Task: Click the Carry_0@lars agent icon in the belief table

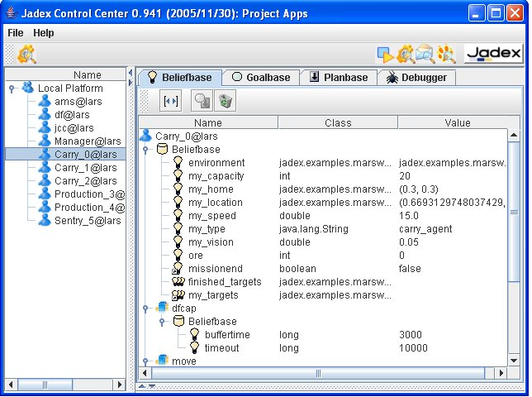Action: pyautogui.click(x=145, y=136)
